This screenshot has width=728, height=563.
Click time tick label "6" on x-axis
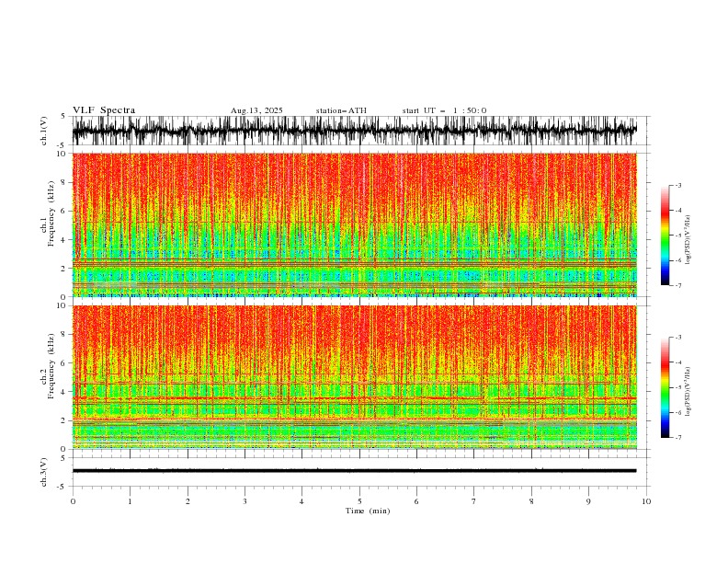pos(416,501)
